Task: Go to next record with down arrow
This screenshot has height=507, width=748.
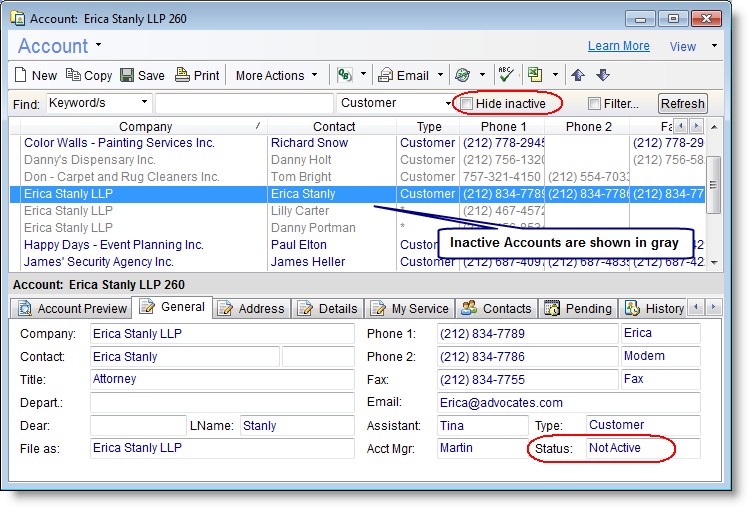Action: [x=602, y=75]
